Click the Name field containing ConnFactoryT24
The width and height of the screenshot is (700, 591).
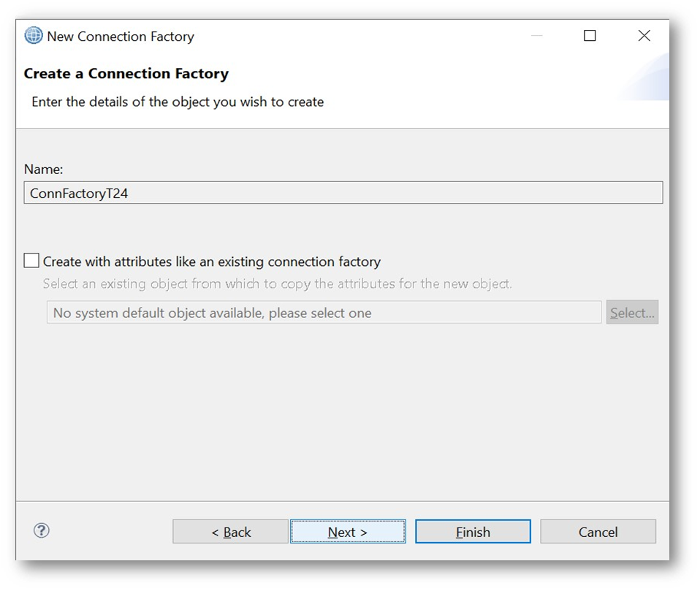pos(343,193)
